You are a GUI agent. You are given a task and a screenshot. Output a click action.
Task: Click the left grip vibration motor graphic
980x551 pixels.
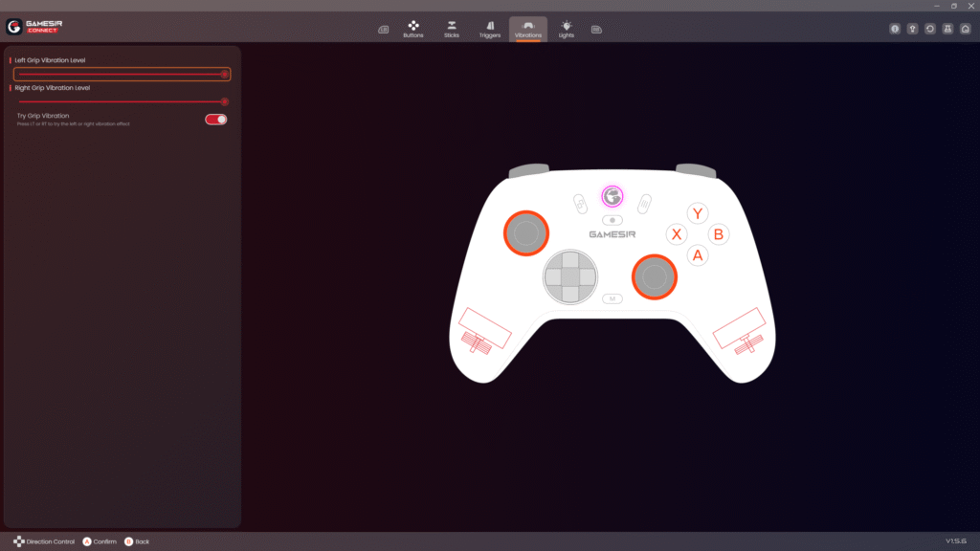(483, 332)
